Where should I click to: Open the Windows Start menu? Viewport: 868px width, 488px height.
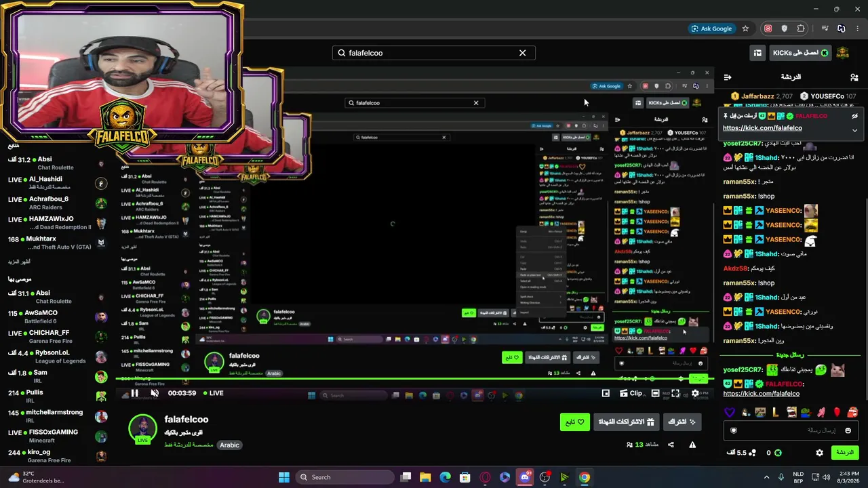tap(284, 477)
